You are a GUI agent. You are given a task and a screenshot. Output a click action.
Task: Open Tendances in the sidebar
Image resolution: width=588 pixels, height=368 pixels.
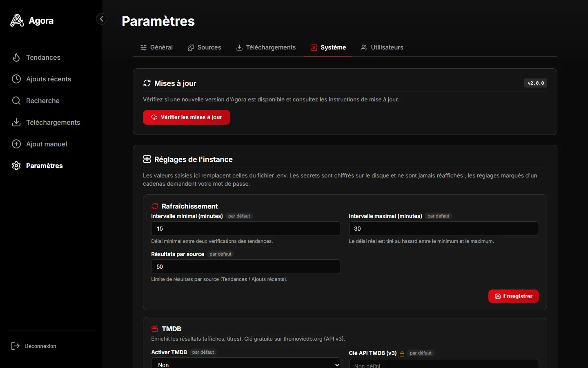pos(51,57)
